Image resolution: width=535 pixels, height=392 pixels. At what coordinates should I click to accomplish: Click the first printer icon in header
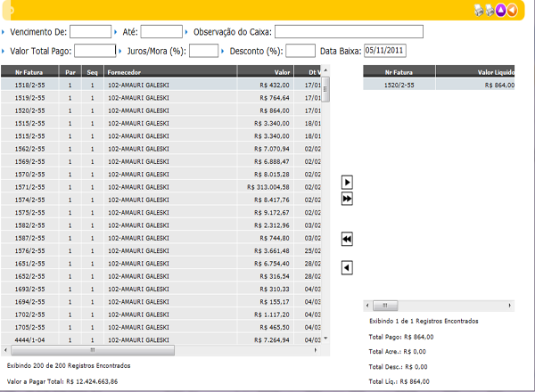pyautogui.click(x=478, y=10)
